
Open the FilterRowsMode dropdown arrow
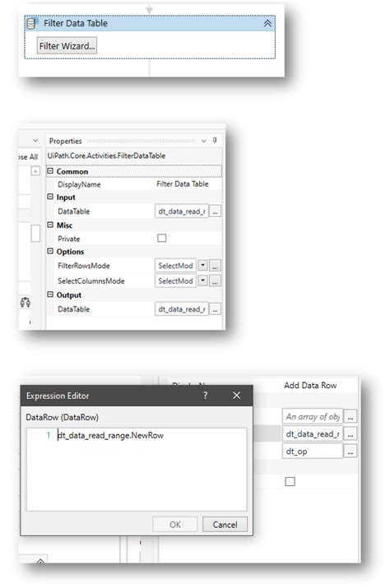(x=202, y=266)
